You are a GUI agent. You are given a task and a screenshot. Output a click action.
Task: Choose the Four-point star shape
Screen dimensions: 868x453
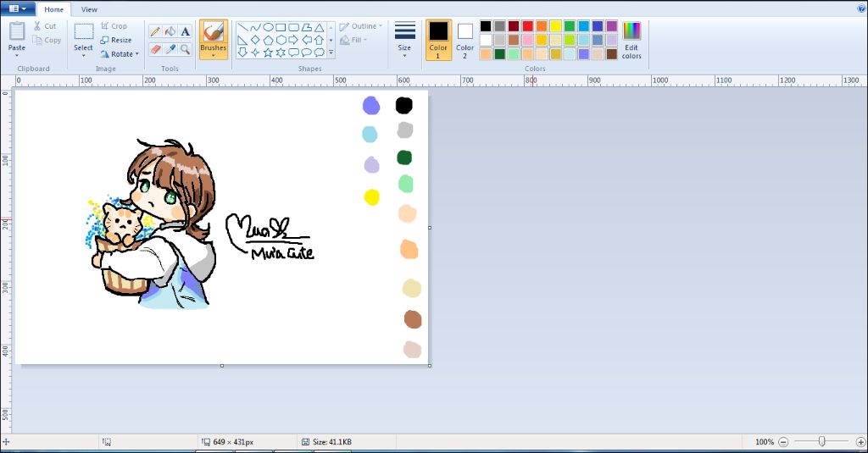[x=255, y=52]
